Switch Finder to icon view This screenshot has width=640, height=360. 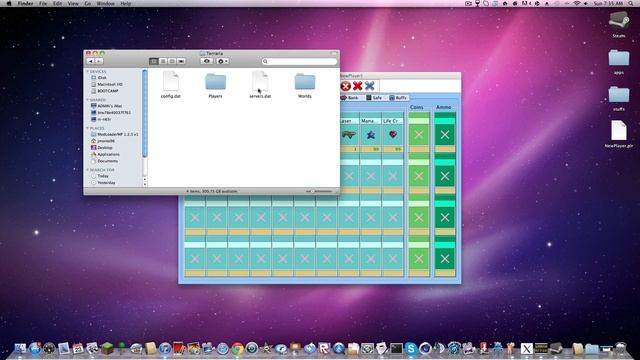[154, 61]
